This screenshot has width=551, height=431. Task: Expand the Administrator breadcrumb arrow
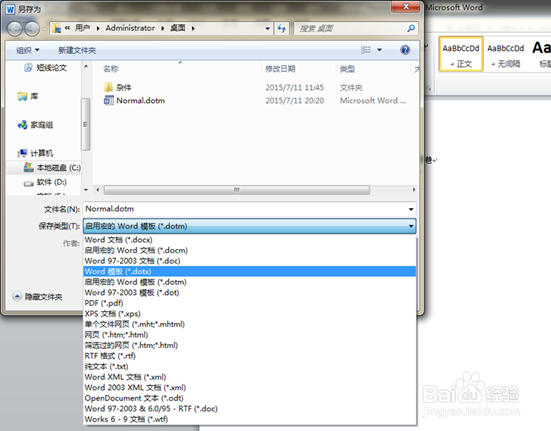[163, 28]
